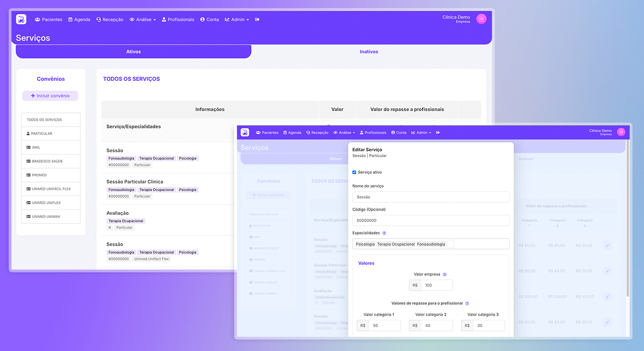644x351 pixels.
Task: Click the Incluir convênio button in the back window
Action: pyautogui.click(x=50, y=96)
